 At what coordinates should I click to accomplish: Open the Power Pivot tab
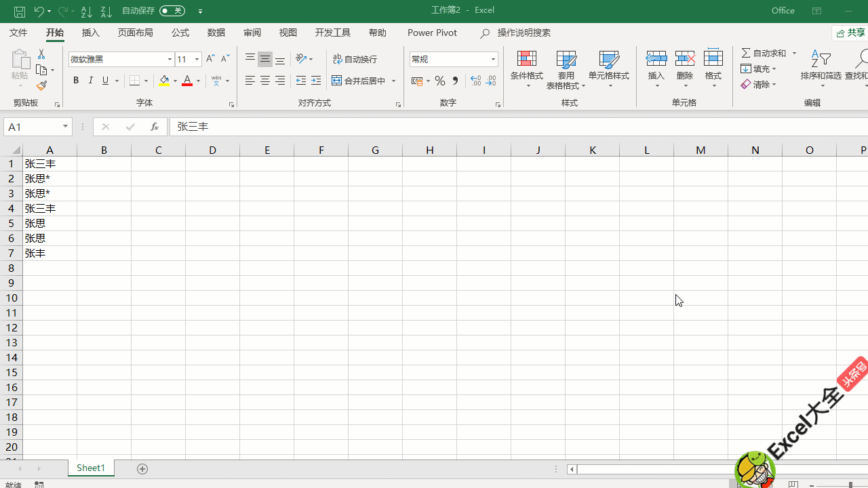(x=432, y=33)
